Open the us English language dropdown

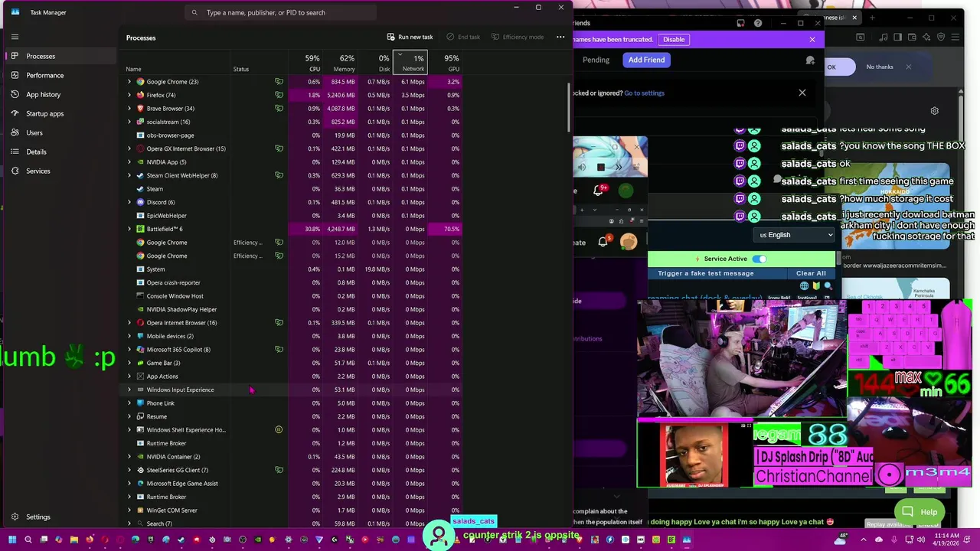coord(794,235)
